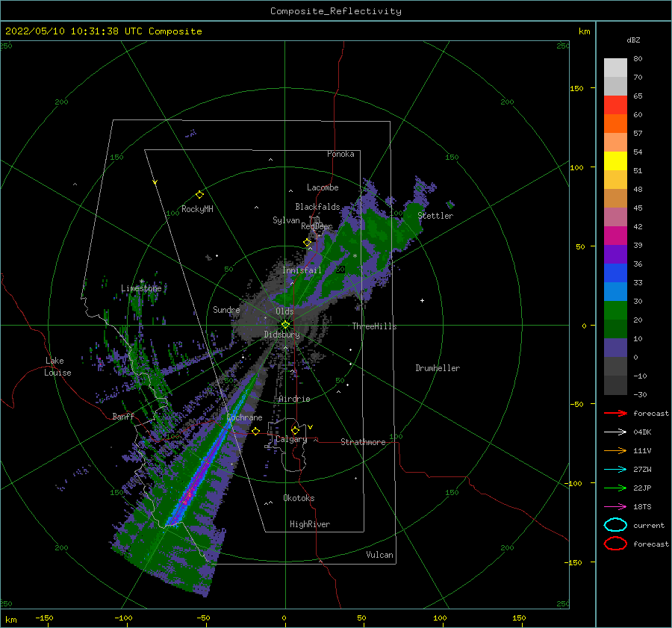The width and height of the screenshot is (672, 628).
Task: Click the Drumheller label
Action: [438, 368]
